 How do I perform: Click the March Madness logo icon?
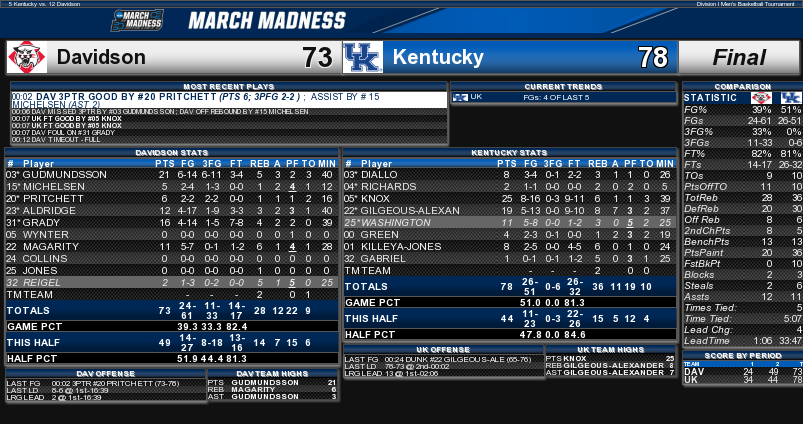click(x=137, y=20)
